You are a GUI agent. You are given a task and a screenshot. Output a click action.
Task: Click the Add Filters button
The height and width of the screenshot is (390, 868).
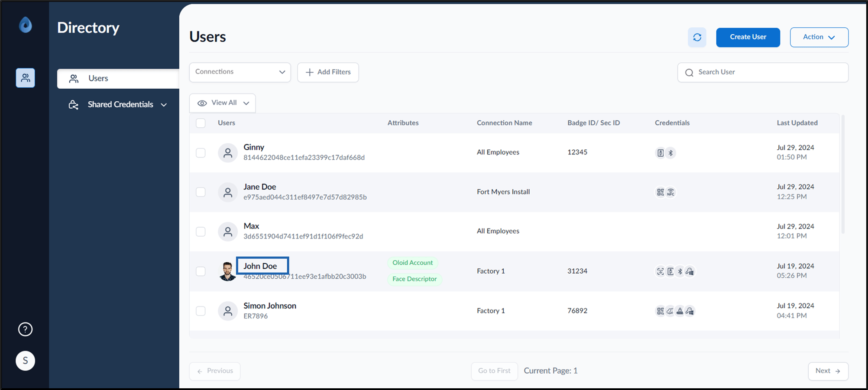tap(328, 72)
